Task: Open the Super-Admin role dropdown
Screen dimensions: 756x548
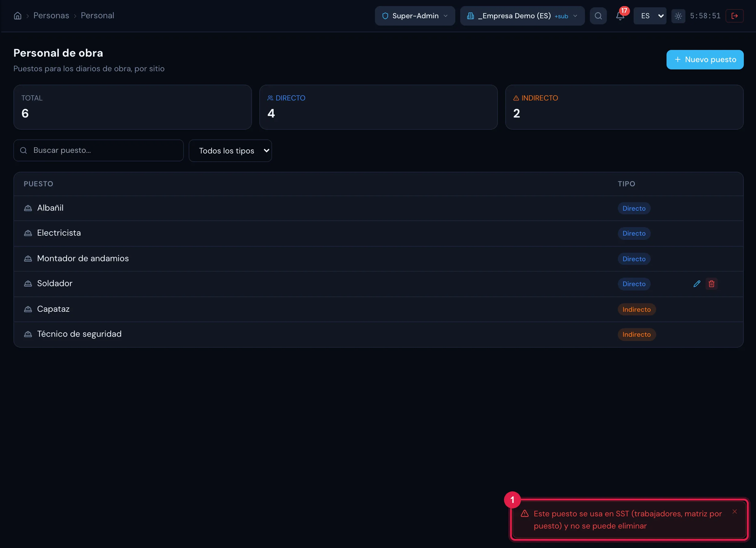Action: [415, 16]
